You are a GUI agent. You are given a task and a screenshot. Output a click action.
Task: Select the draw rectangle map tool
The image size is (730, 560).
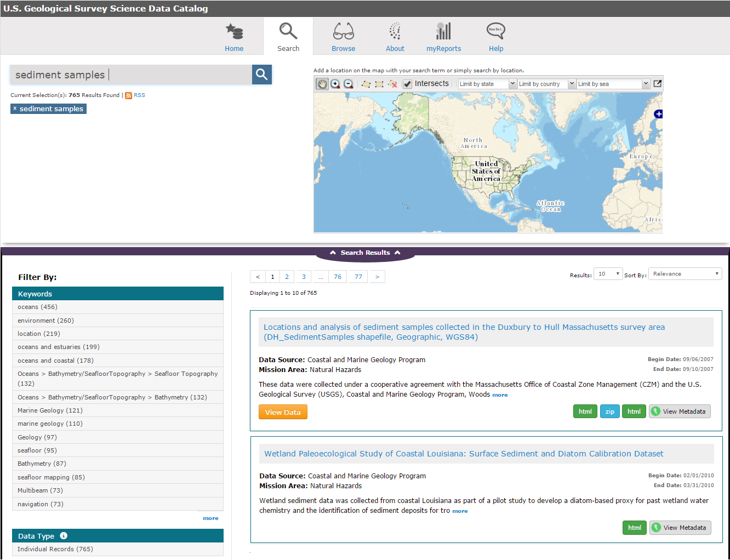click(379, 84)
